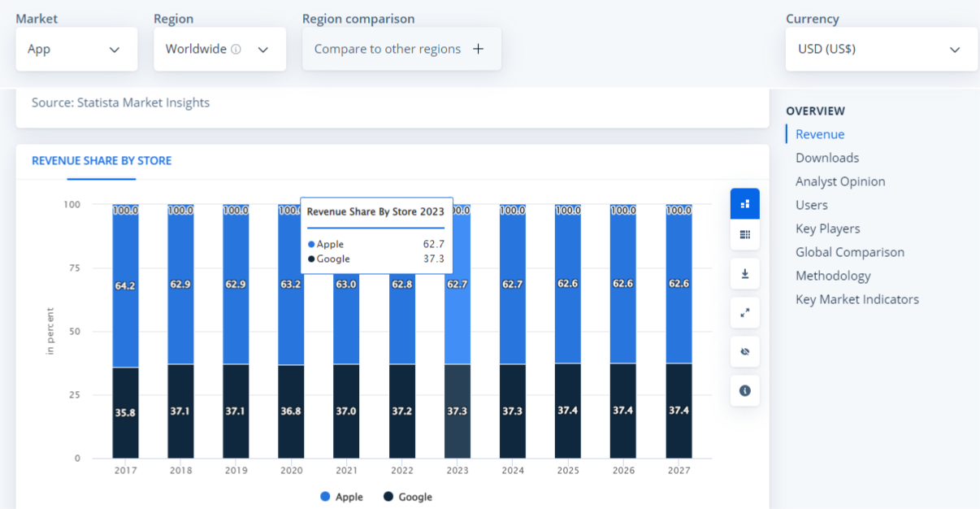Jump to Key Market Indicators
This screenshot has width=980, height=509.
pos(857,299)
